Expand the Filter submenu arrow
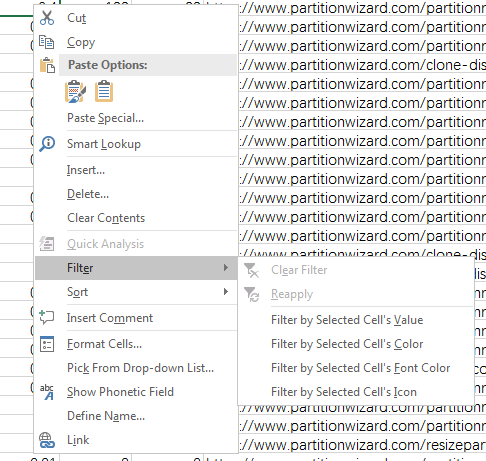Image resolution: width=486 pixels, height=461 pixels. click(226, 268)
